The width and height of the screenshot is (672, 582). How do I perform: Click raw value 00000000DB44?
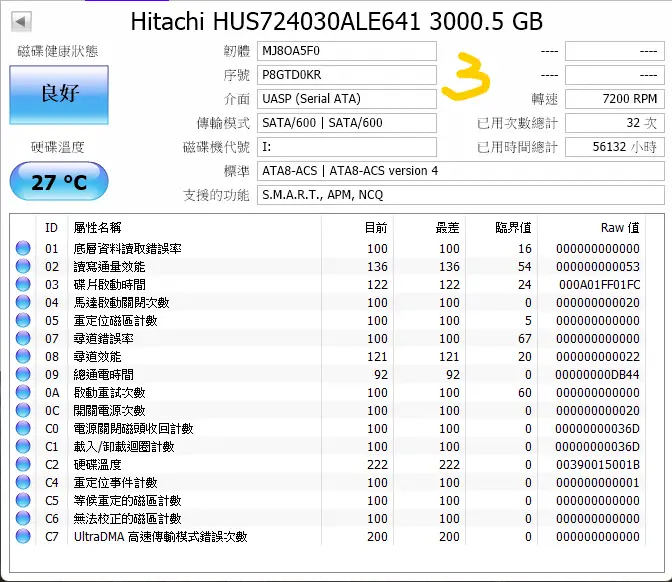pos(597,375)
